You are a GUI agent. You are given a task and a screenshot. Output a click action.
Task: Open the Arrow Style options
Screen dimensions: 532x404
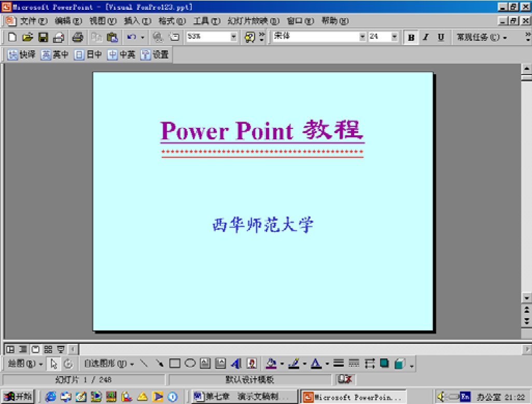coord(370,364)
